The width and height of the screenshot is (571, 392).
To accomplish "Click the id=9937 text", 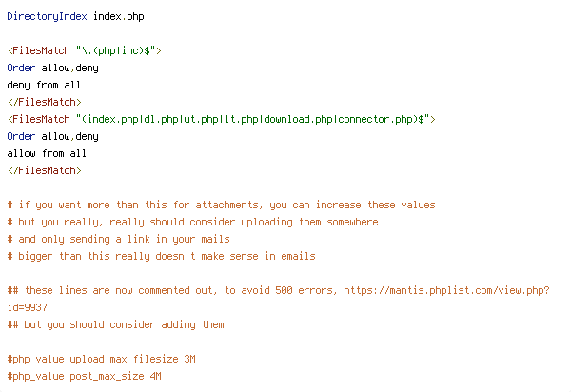I will click(28, 307).
